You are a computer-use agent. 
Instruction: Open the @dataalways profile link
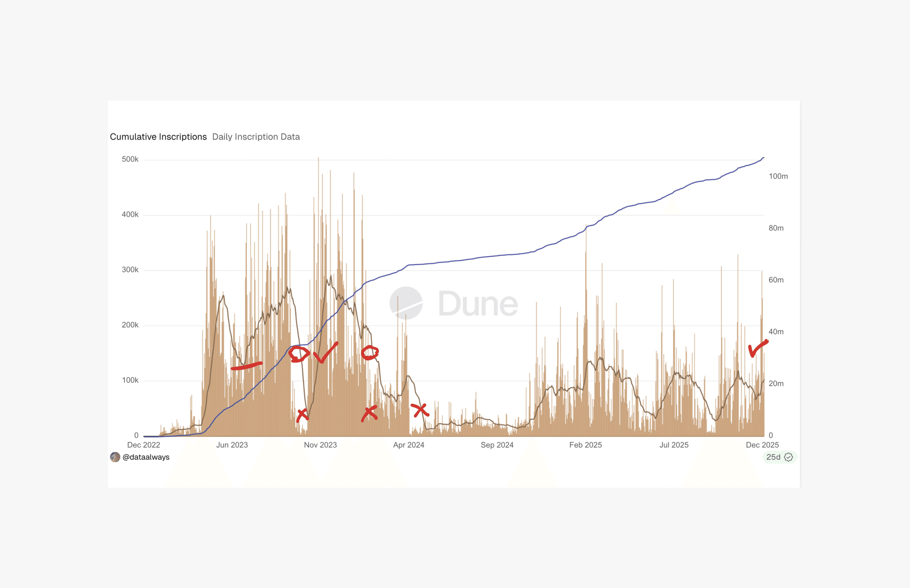(x=146, y=457)
